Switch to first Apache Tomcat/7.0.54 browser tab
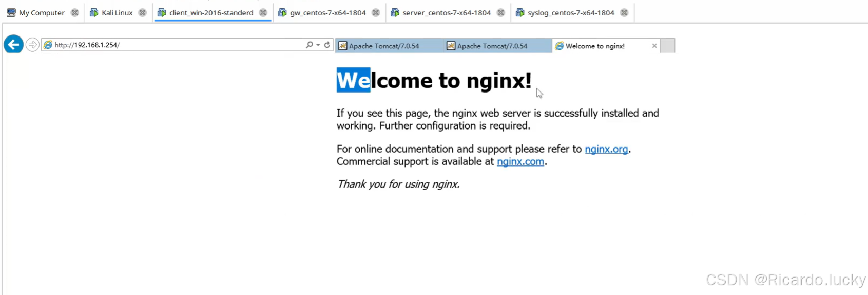The image size is (868, 295). coord(389,46)
